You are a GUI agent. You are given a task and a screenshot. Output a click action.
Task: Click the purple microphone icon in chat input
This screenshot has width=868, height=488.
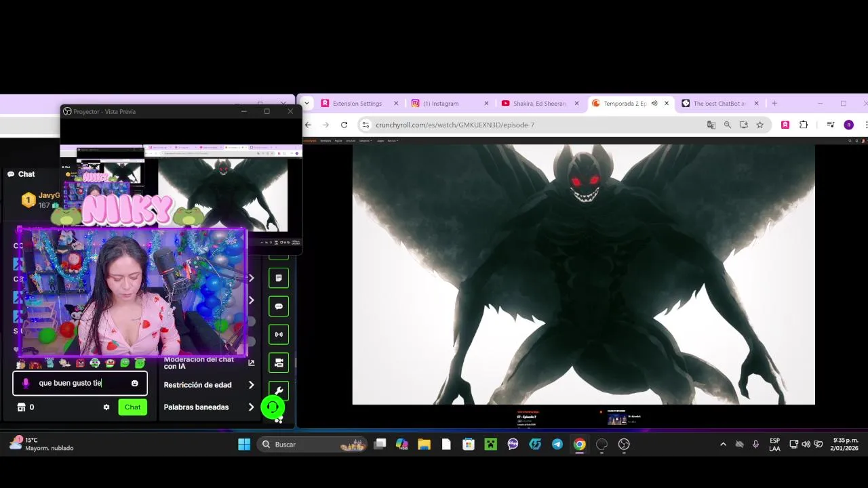26,383
